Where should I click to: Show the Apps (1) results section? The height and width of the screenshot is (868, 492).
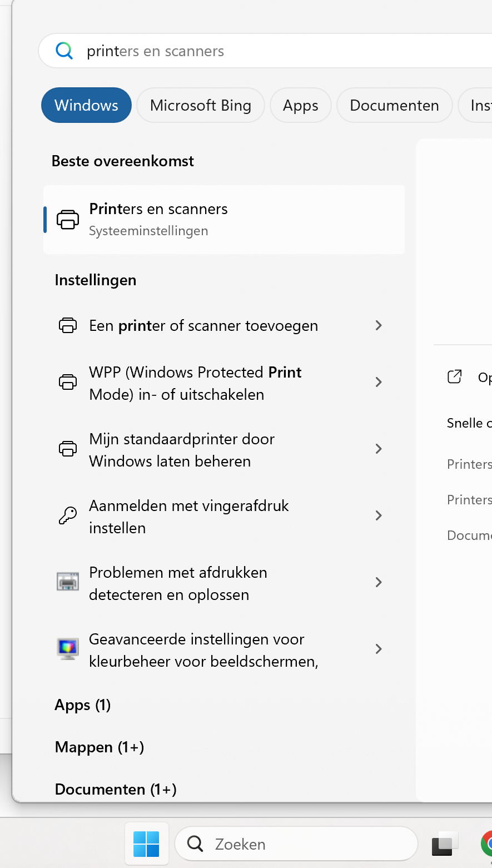83,705
